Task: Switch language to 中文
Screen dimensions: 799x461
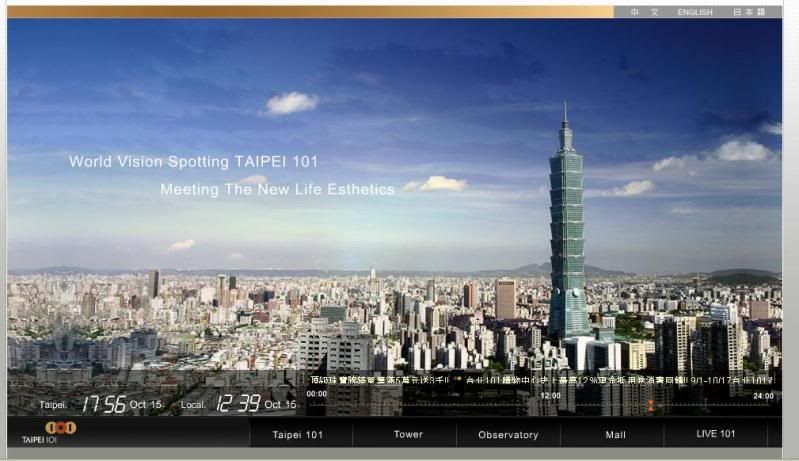Action: tap(645, 12)
